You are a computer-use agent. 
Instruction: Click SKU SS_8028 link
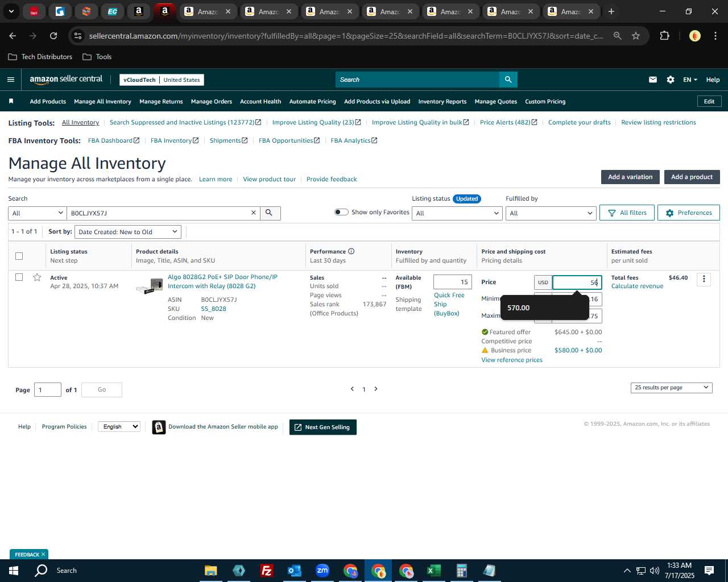click(213, 309)
